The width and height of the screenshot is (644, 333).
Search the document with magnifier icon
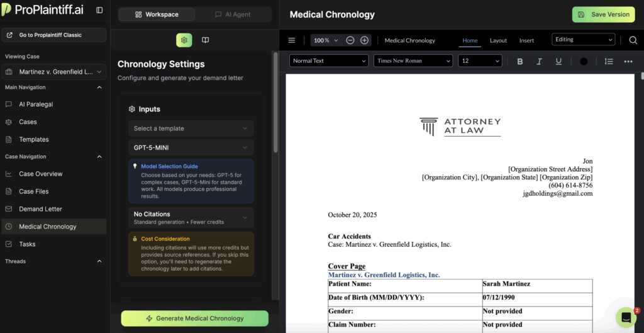(x=633, y=40)
